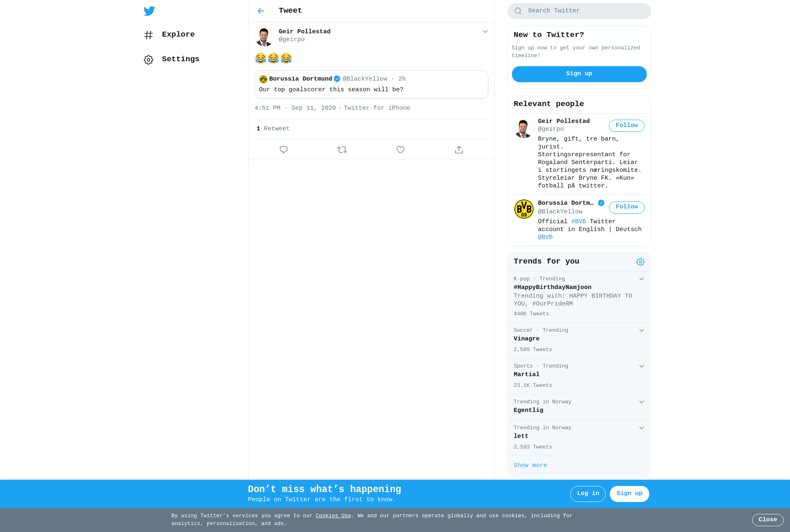Click the retweet icon under the tweet

(x=342, y=150)
